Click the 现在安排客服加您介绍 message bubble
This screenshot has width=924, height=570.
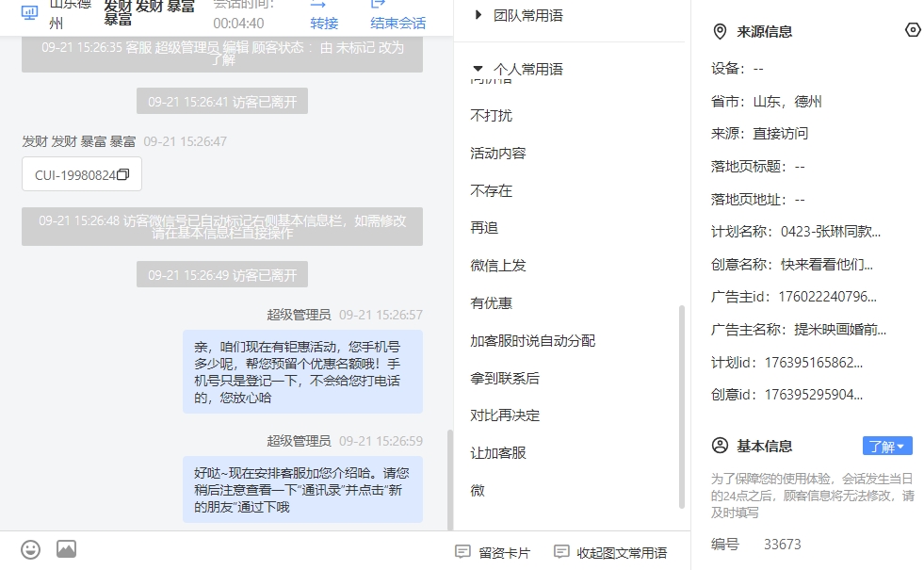pos(302,489)
